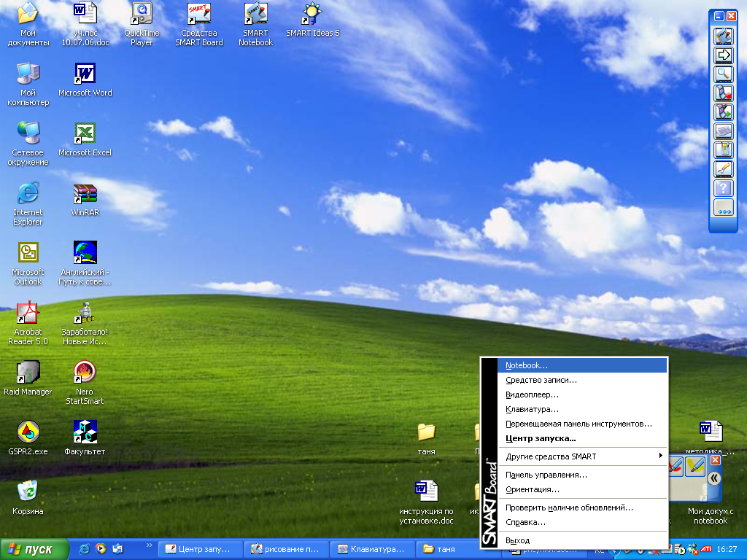Image resolution: width=747 pixels, height=560 pixels.
Task: Open the video player icon in the SMART toolbar
Action: (723, 112)
